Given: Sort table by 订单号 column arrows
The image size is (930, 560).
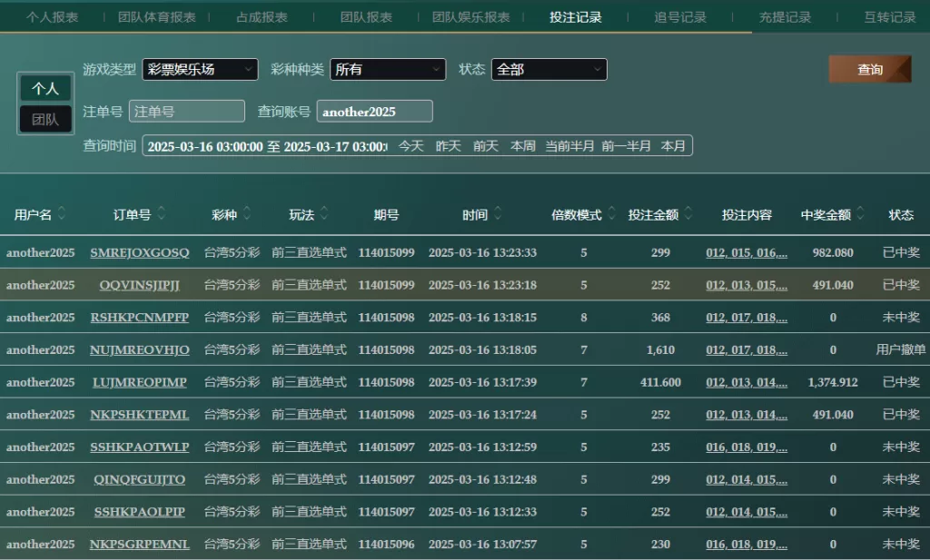Looking at the screenshot, I should point(161,213).
